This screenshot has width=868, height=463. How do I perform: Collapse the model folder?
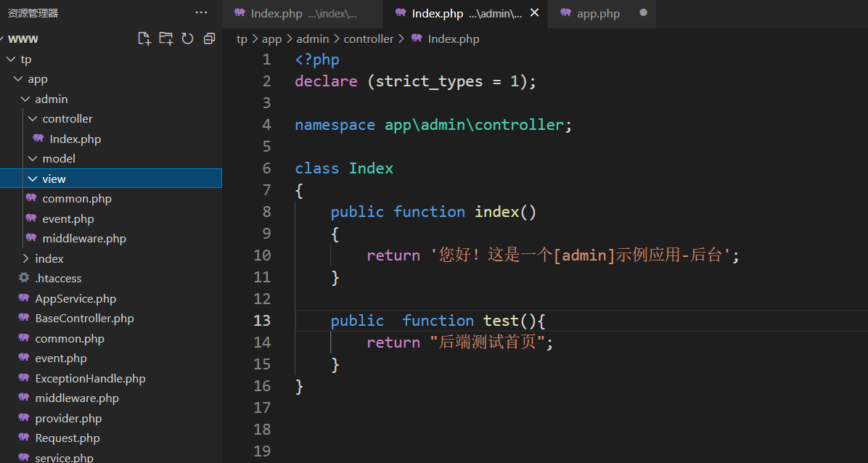[x=31, y=159]
